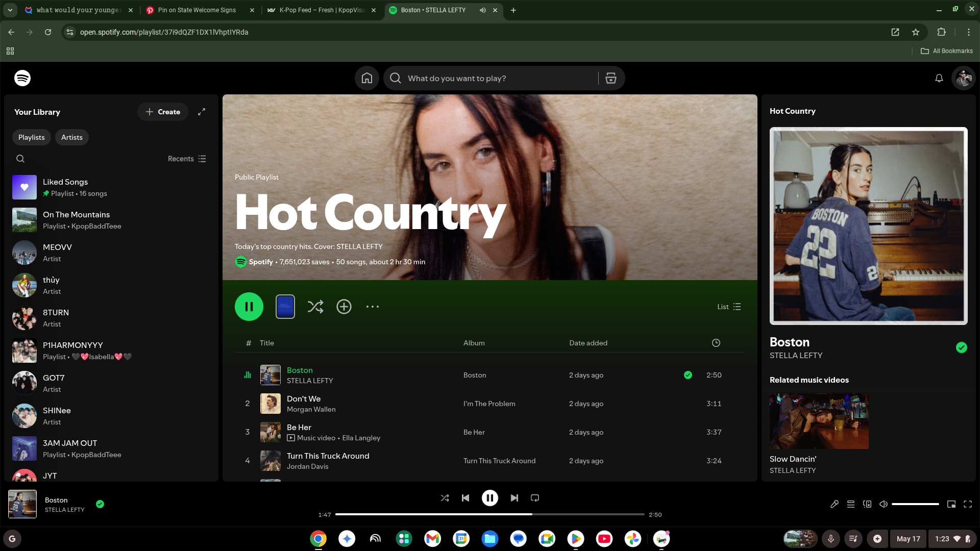Add Hot Country playlist to library
Viewport: 980px width, 551px height.
(x=344, y=307)
